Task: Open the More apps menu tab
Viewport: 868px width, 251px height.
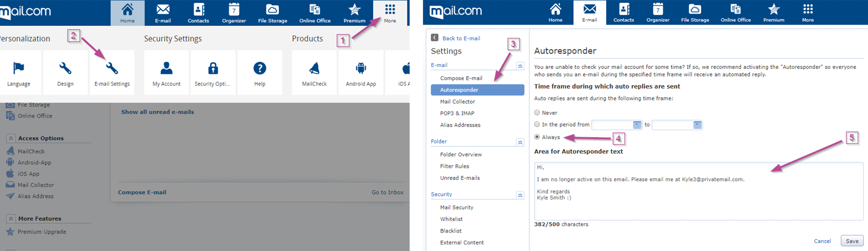Action: 390,13
